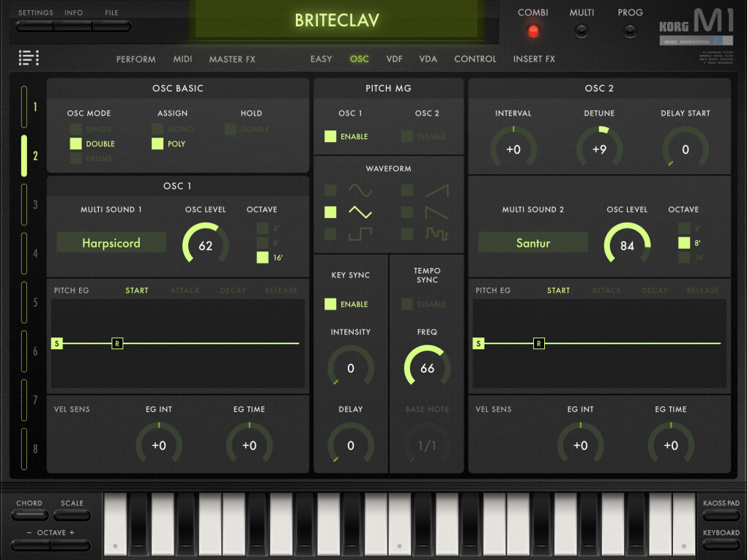Set ASSIGN to MONO
Viewport: 747px width, 560px height.
click(x=157, y=129)
